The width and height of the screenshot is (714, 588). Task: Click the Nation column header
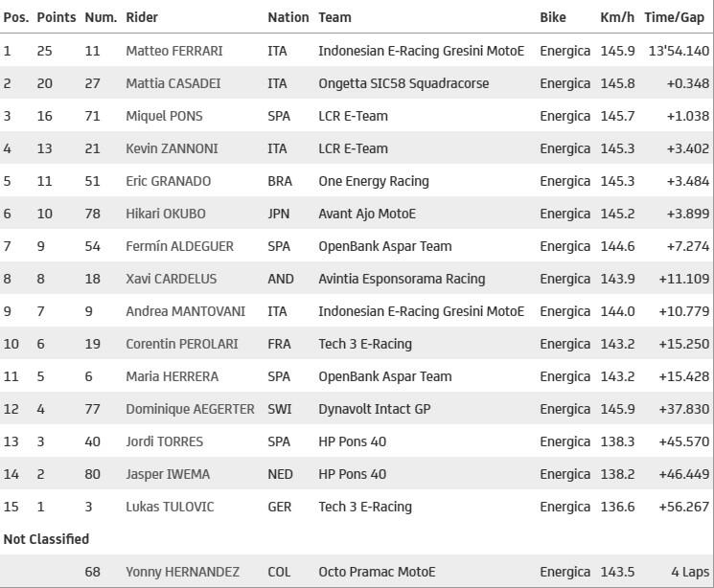pos(288,17)
